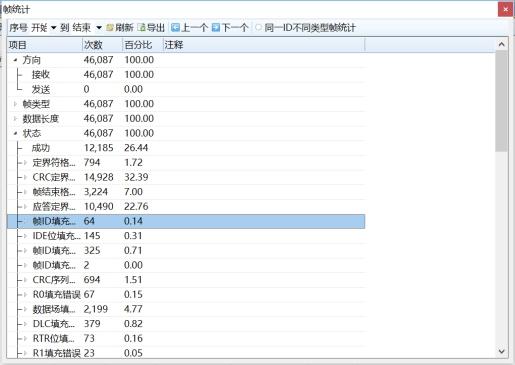This screenshot has height=365, width=515.
Task: Open the 结束 sequence dropdown
Action: (99, 28)
